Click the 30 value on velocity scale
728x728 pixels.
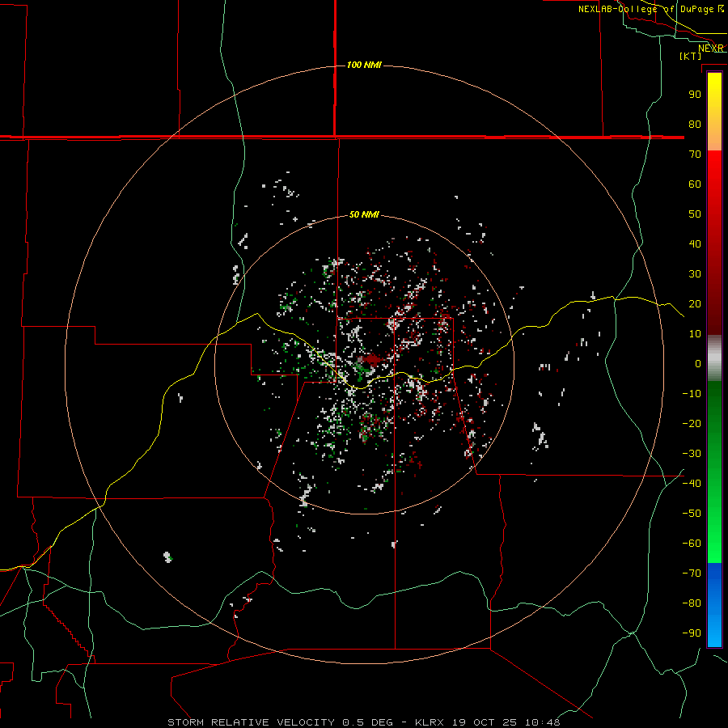(x=695, y=274)
